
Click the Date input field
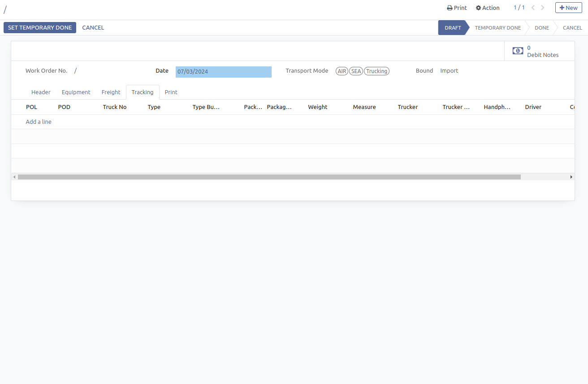tap(223, 72)
